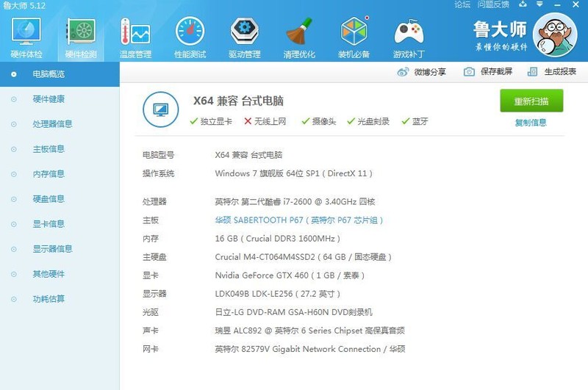Close the 鲁大师 window

[x=576, y=4]
